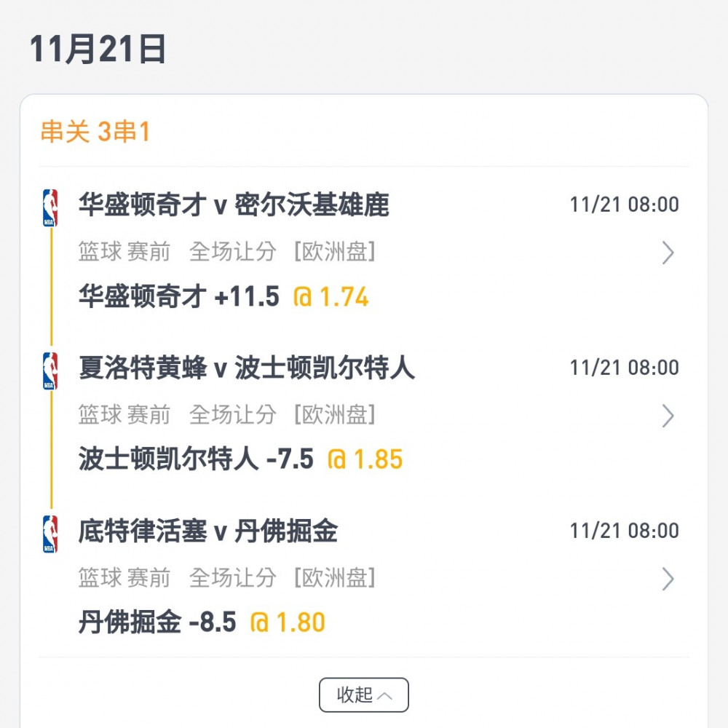The image size is (728, 728).
Task: Click match title 夏洛特黄蜂 v 波士顿凯尔特人
Action: click(x=247, y=368)
